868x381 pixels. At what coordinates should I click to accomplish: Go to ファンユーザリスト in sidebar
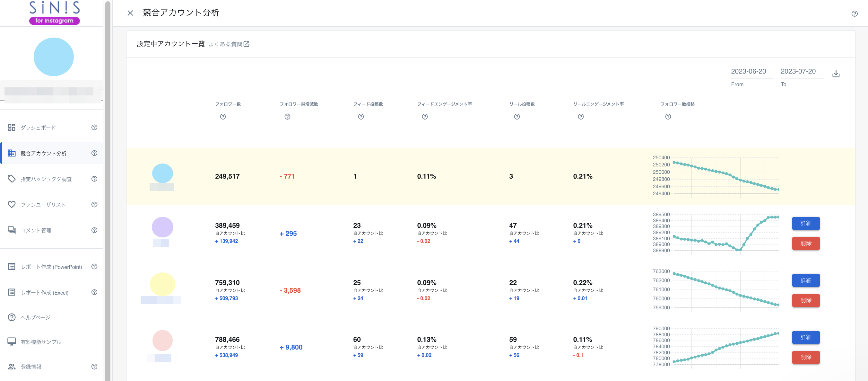click(x=43, y=205)
